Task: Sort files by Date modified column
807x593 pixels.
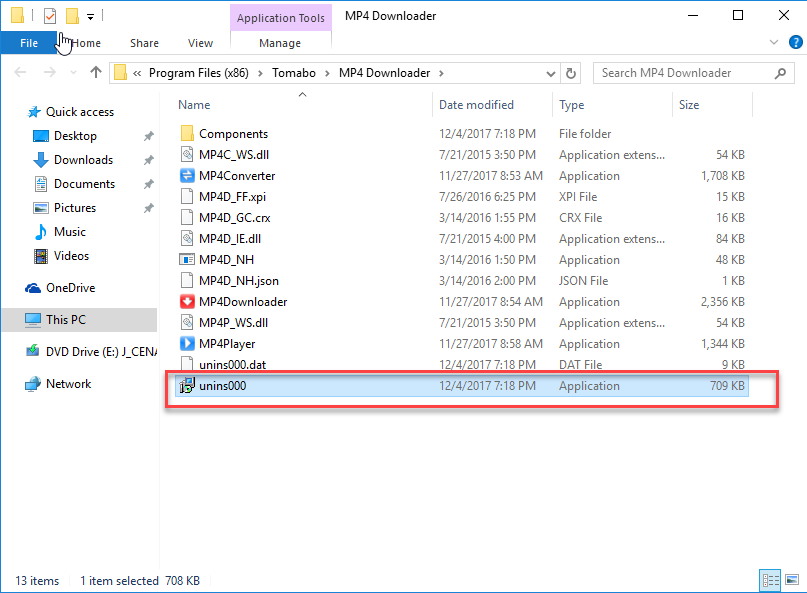Action: point(475,104)
